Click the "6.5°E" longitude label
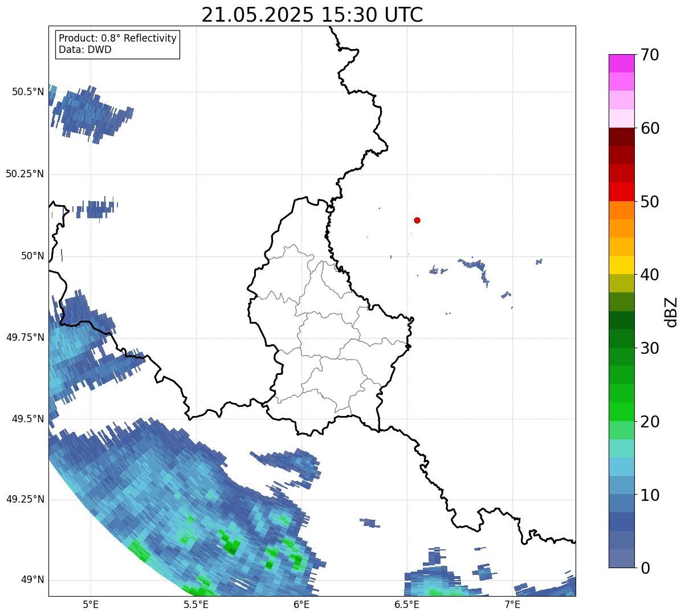 407,605
